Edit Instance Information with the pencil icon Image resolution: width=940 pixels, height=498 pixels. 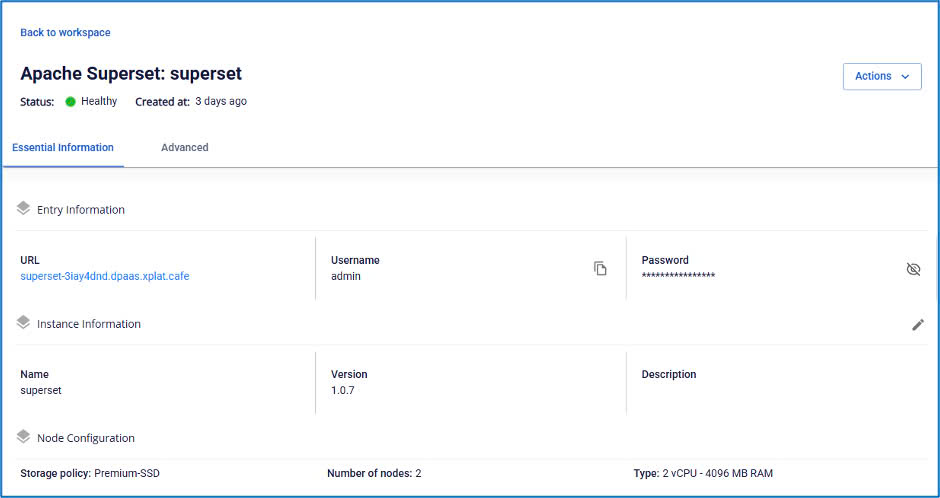(918, 325)
